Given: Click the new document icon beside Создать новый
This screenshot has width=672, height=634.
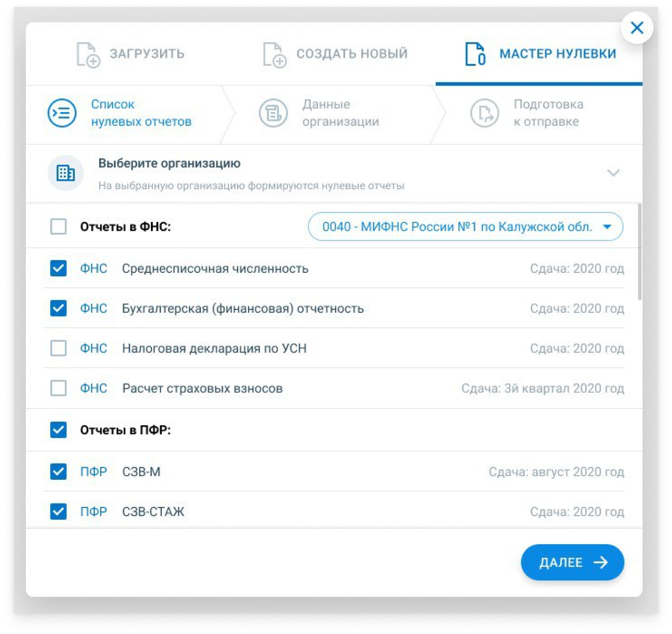Looking at the screenshot, I should coord(274,55).
